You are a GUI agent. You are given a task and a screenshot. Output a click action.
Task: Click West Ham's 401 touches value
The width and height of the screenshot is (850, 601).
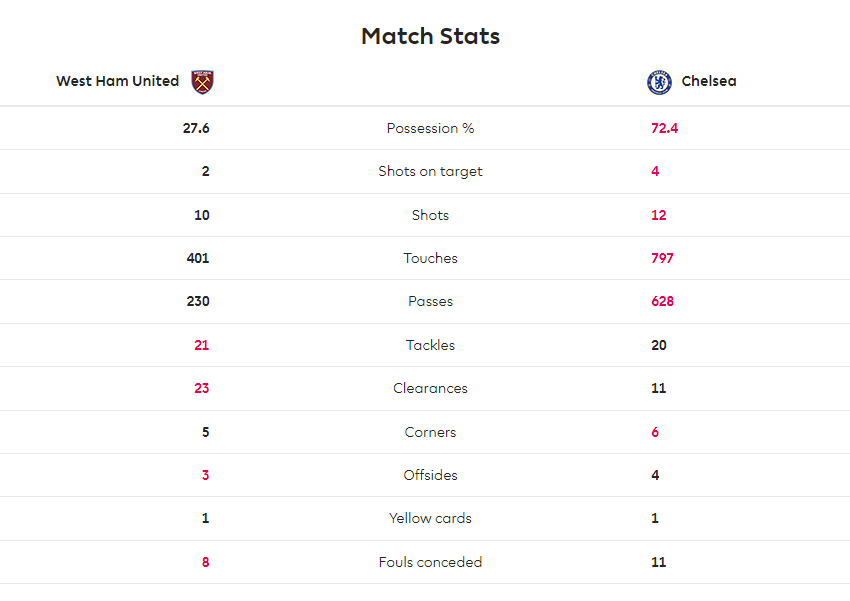tap(198, 259)
